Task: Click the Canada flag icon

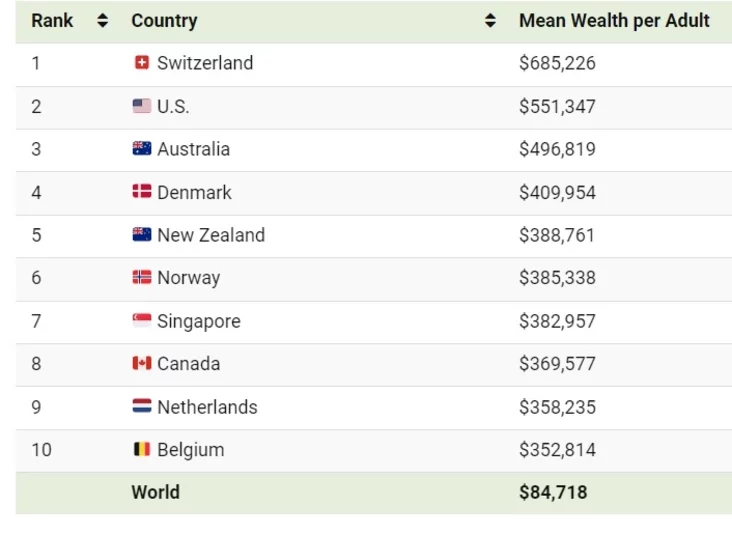Action: (141, 364)
